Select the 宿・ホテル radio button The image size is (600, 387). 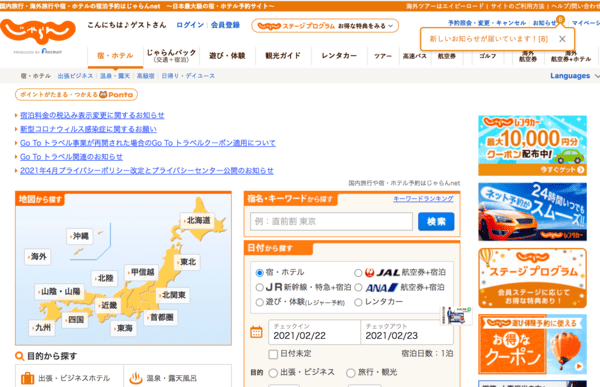[259, 273]
